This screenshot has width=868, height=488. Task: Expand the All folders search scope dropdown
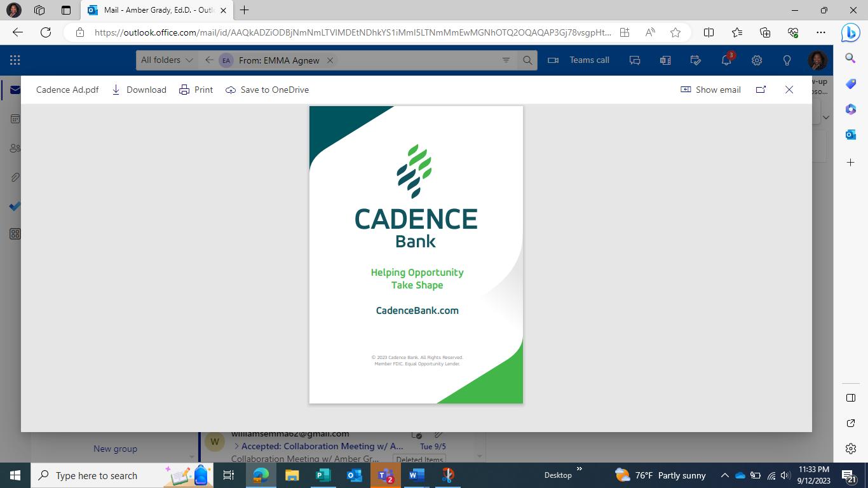(167, 60)
